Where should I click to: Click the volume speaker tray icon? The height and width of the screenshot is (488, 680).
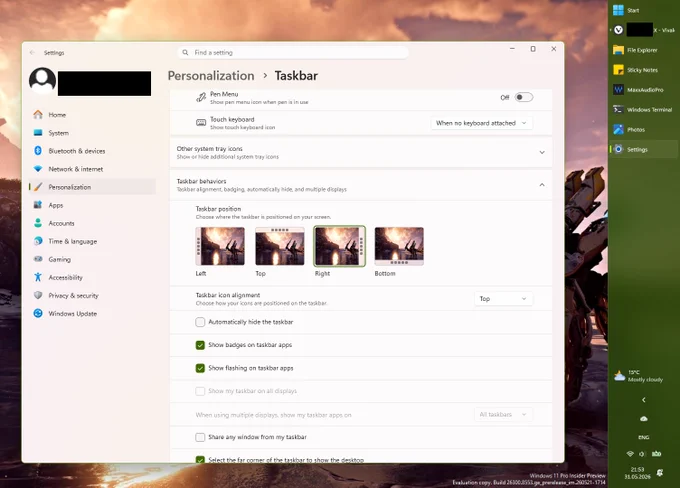[642, 454]
